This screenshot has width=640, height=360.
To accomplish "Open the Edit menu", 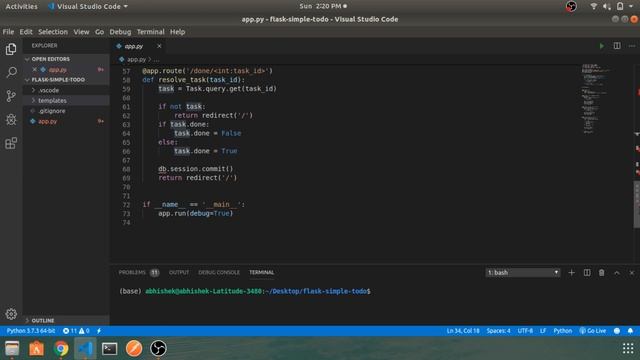I will (x=26, y=32).
